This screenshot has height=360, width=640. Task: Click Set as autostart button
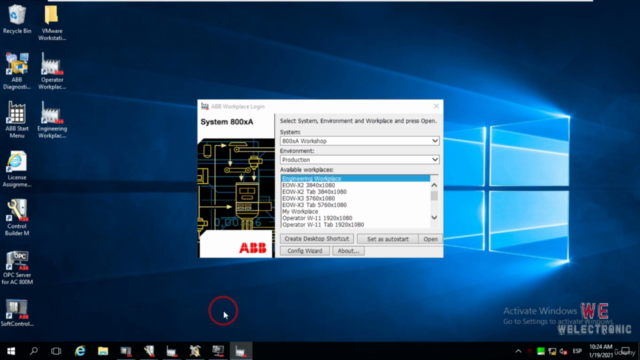tap(388, 239)
